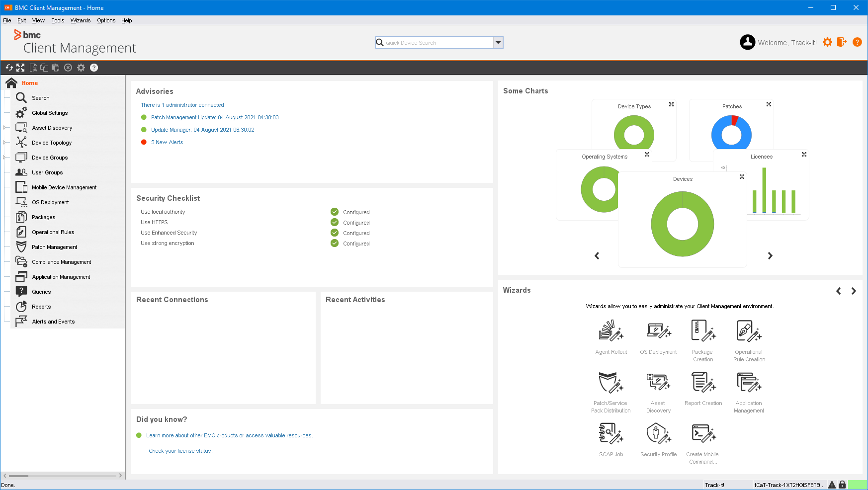Image resolution: width=868 pixels, height=490 pixels.
Task: Select Home in the navigation tree
Action: (x=30, y=83)
